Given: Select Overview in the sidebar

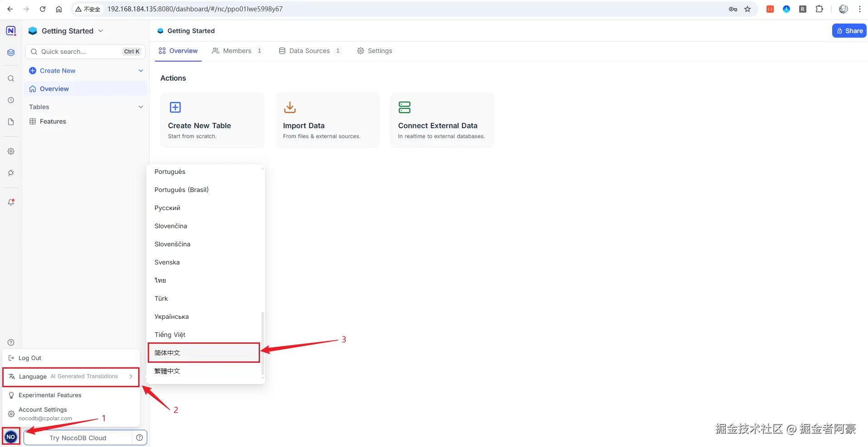Looking at the screenshot, I should tap(86, 89).
